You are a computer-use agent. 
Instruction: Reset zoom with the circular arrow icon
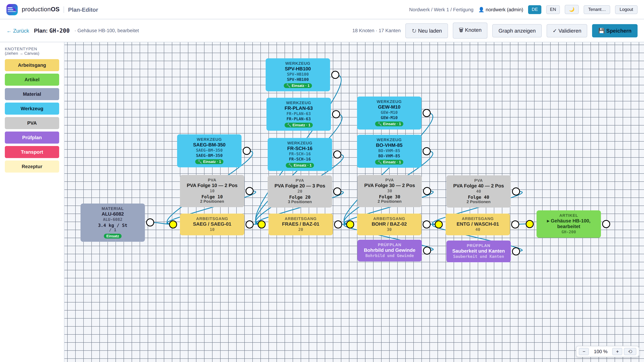(x=630, y=352)
